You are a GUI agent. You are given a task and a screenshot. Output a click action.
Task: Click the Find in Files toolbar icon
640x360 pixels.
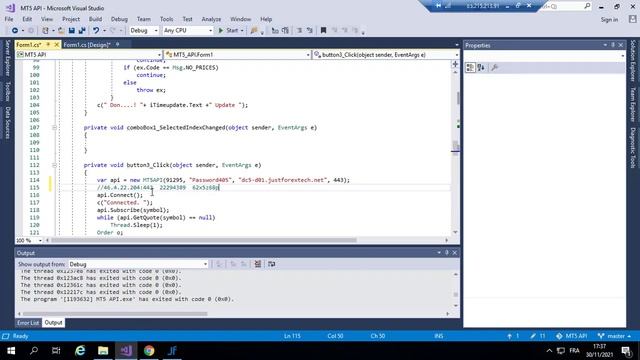coord(254,31)
